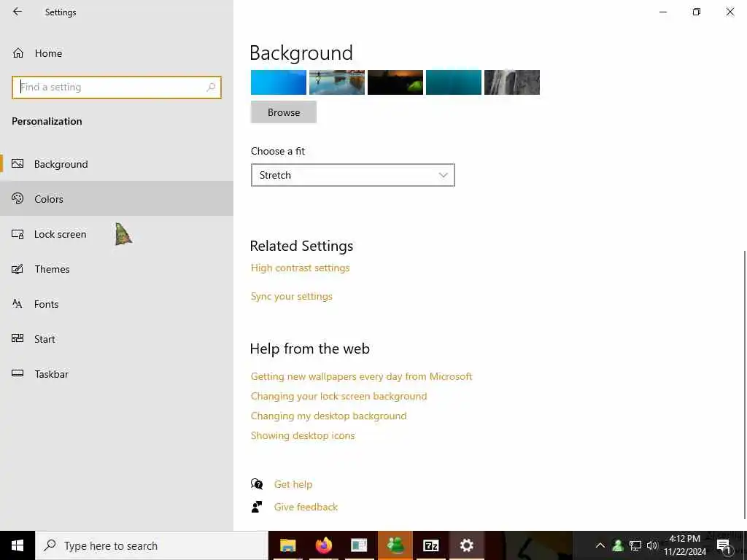This screenshot has width=747, height=560.
Task: Open the Background personalization page
Action: (x=117, y=164)
